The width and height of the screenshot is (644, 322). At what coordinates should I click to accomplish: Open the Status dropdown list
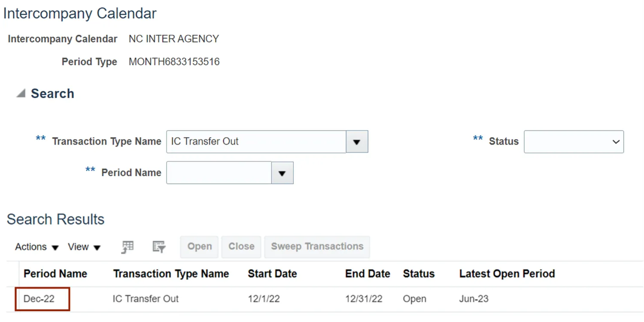[574, 141]
